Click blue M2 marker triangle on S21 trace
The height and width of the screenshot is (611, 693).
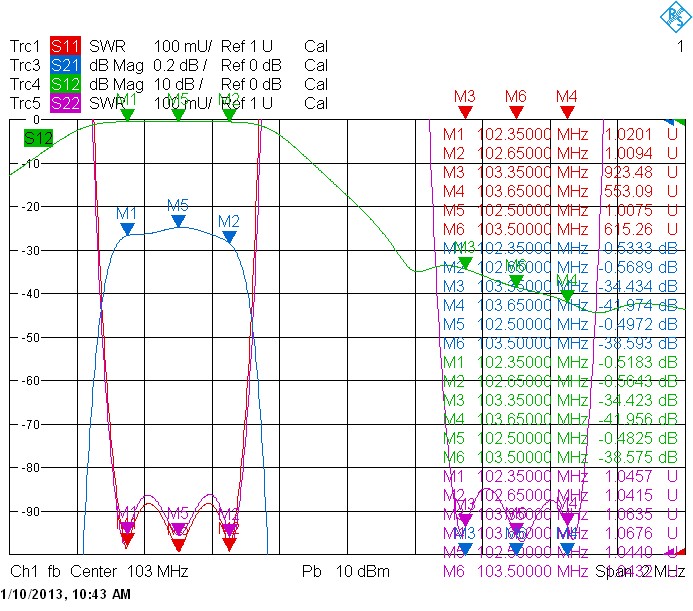click(x=229, y=237)
